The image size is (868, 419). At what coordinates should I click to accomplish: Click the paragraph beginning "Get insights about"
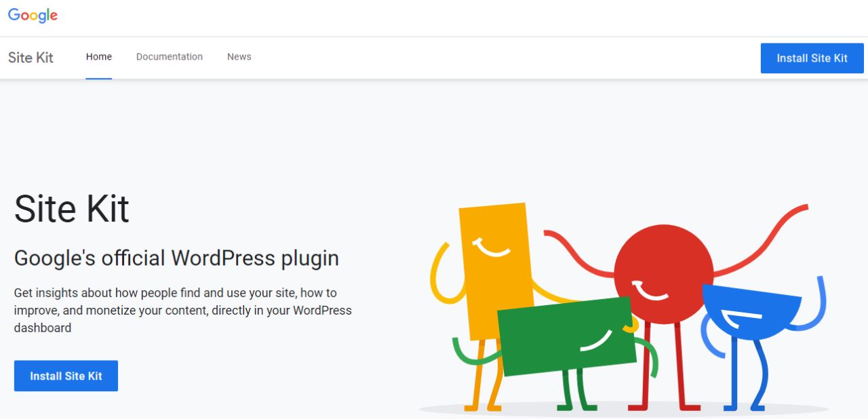point(183,311)
